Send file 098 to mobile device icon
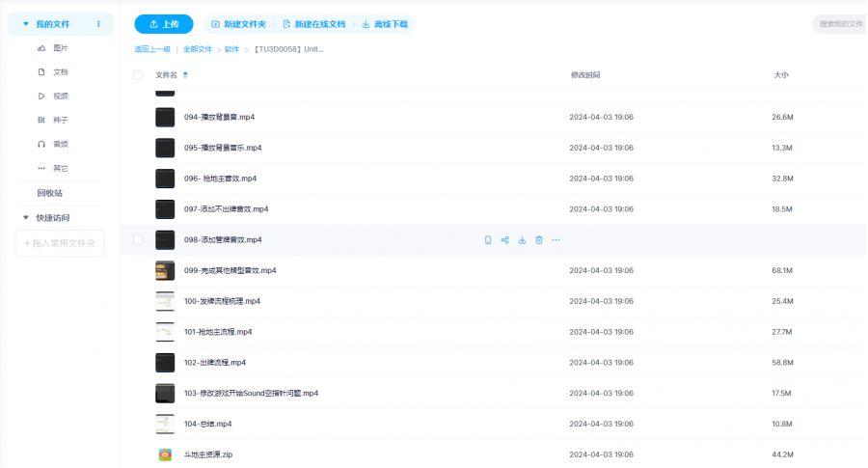This screenshot has height=468, width=868. pyautogui.click(x=488, y=240)
